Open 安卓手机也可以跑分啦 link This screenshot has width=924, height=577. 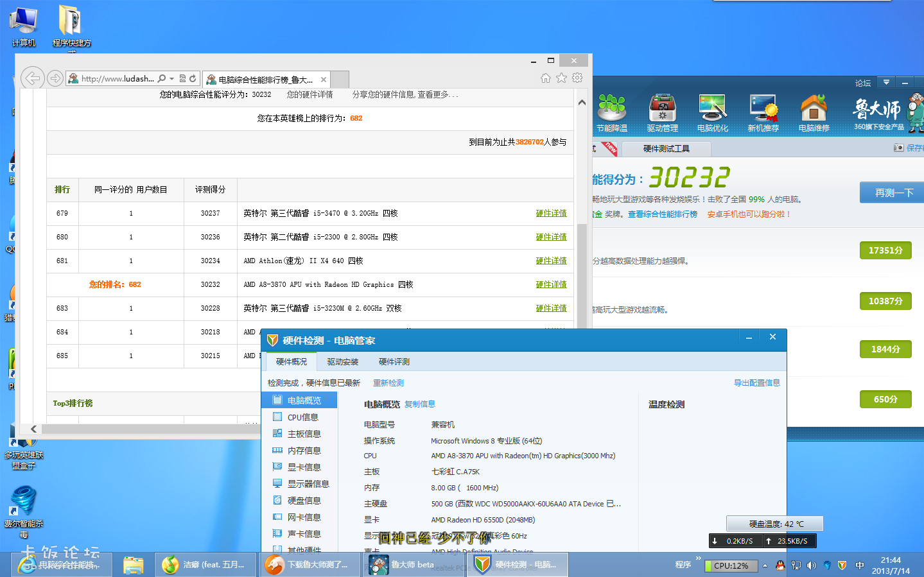pos(749,214)
